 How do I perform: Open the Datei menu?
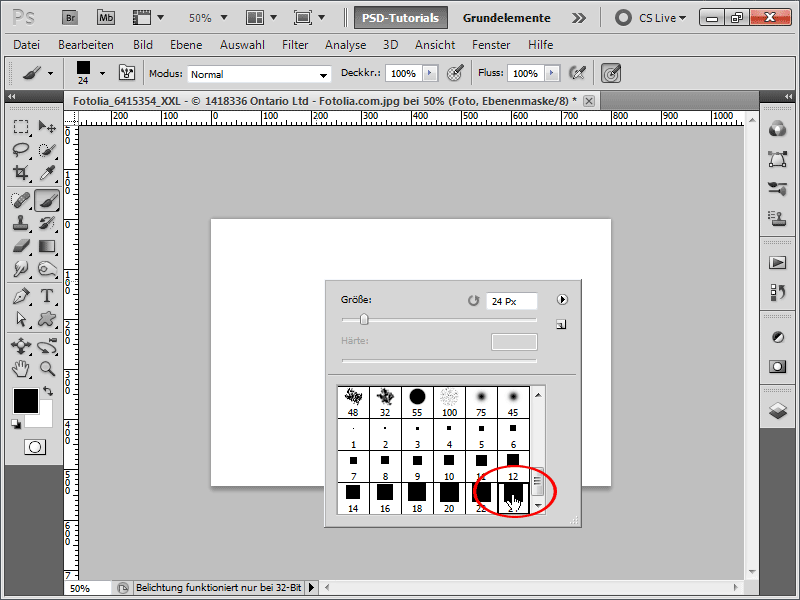[27, 45]
